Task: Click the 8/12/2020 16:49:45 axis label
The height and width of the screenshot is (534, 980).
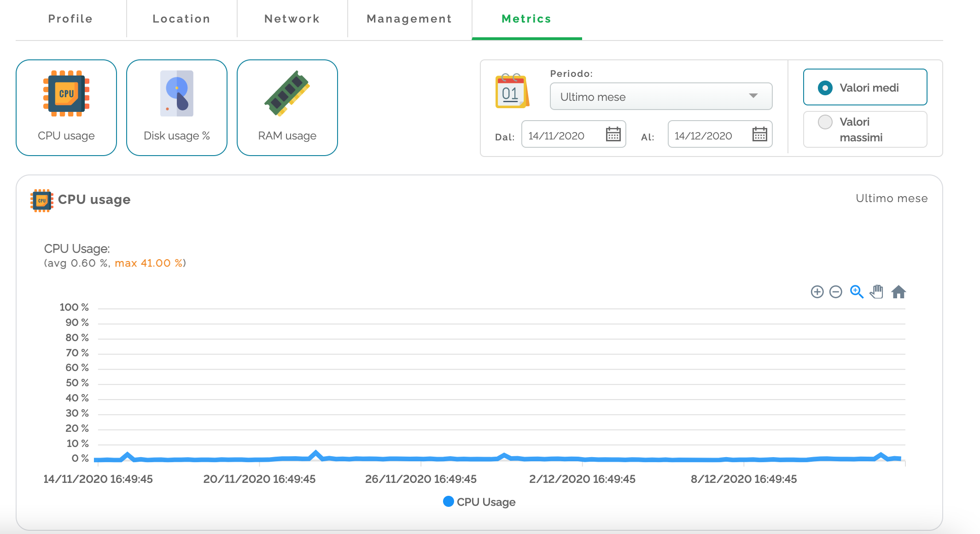Action: click(744, 479)
